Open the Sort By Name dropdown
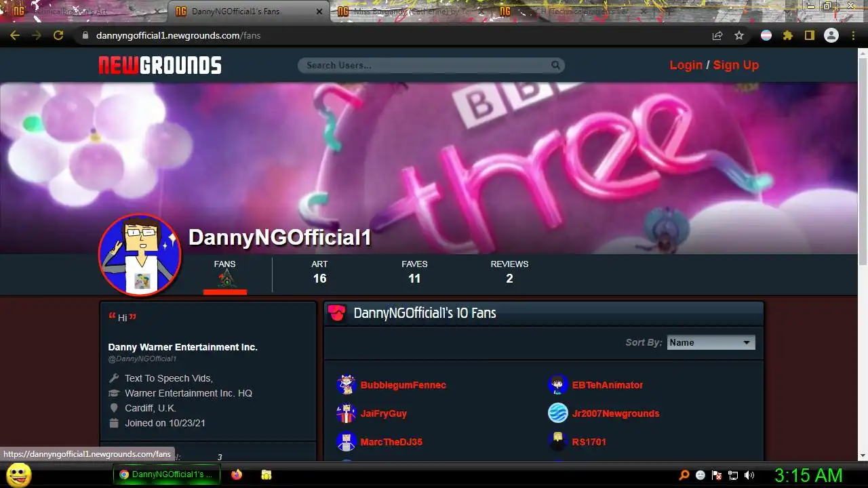 click(711, 342)
